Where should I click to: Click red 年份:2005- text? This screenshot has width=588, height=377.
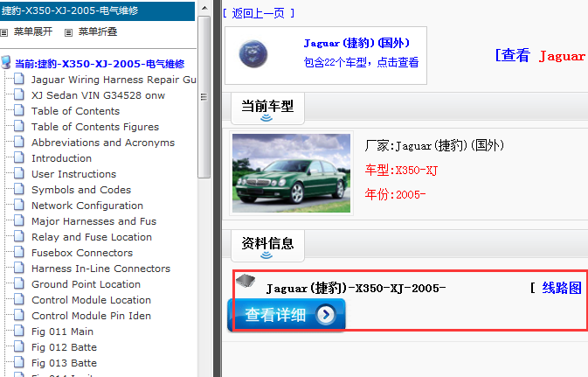[x=395, y=194]
